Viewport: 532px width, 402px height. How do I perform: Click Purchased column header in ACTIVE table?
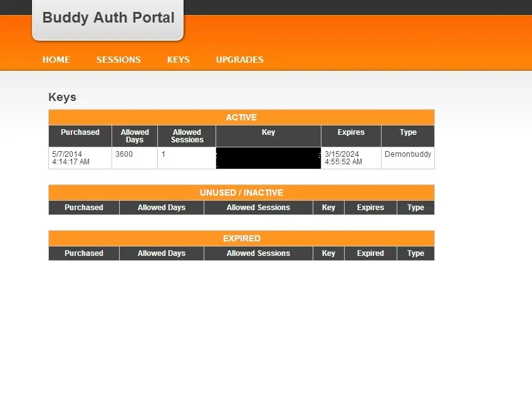[x=80, y=132]
